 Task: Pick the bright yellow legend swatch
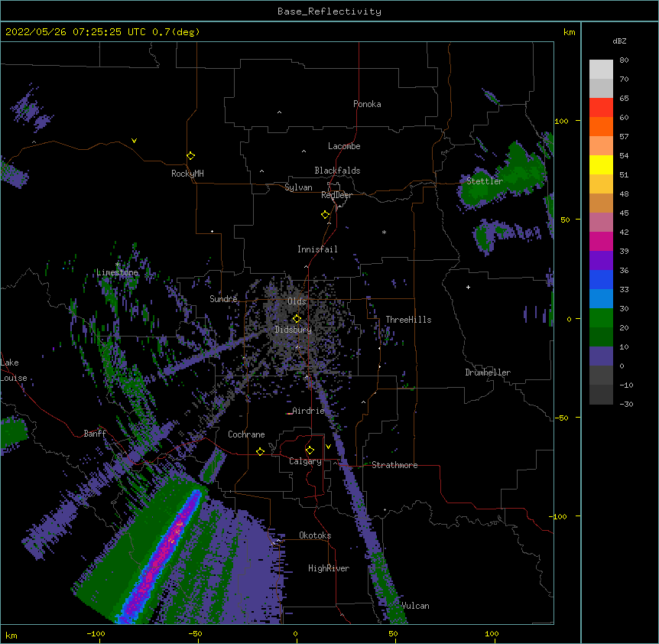point(601,164)
